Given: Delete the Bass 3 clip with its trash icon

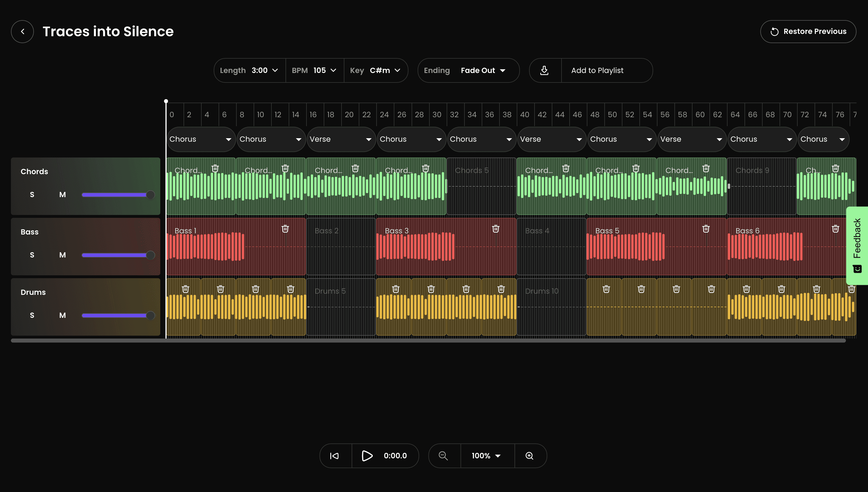Looking at the screenshot, I should point(495,229).
